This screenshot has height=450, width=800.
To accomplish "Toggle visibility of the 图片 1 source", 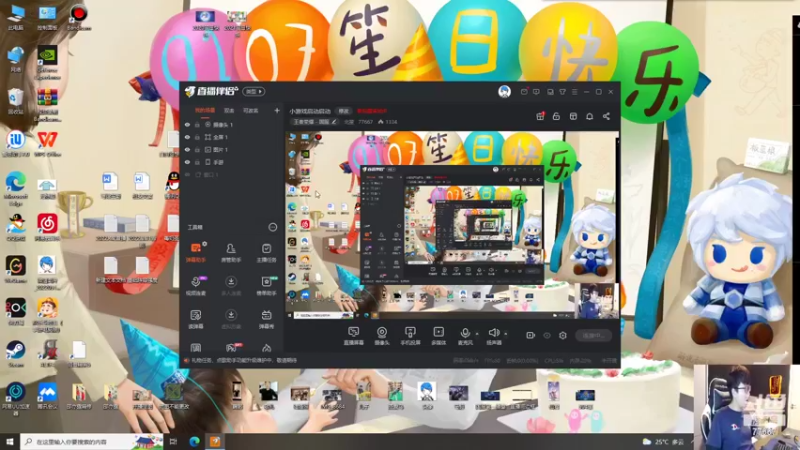I will 187,149.
